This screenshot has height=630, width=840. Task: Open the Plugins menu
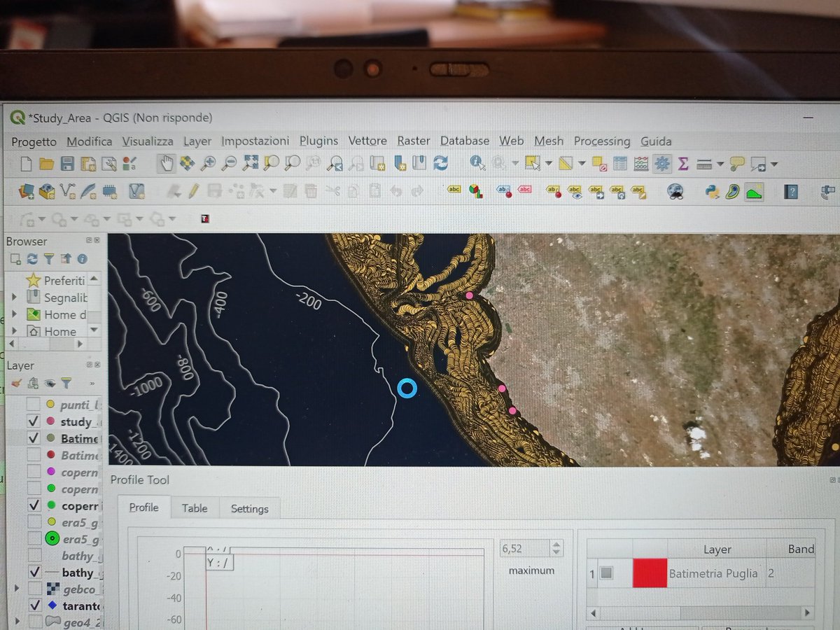click(x=318, y=141)
